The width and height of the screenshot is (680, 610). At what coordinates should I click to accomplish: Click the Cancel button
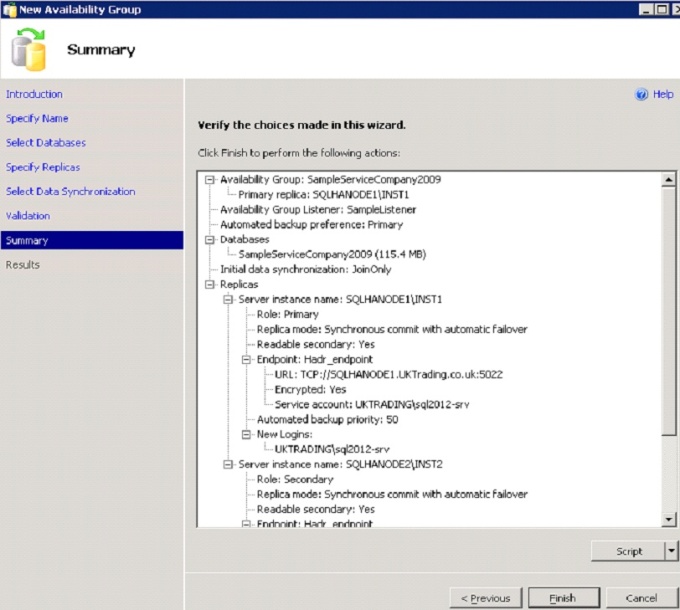tap(641, 598)
